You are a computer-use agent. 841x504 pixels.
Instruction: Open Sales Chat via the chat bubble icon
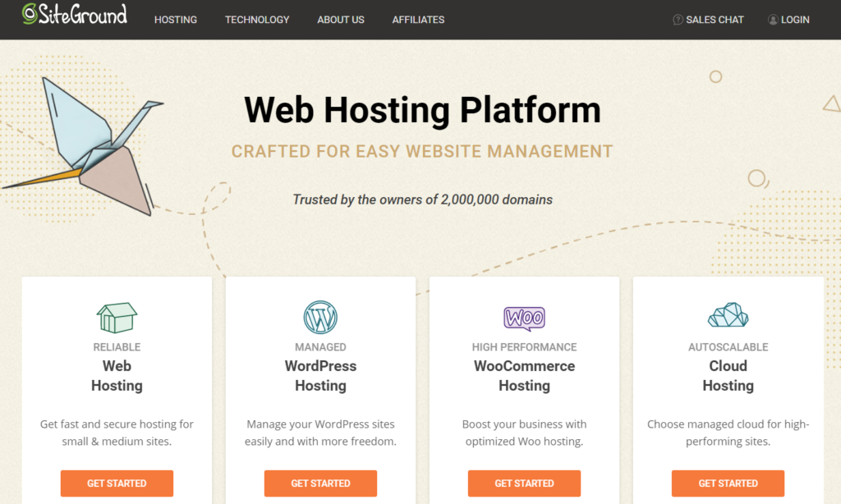(678, 19)
